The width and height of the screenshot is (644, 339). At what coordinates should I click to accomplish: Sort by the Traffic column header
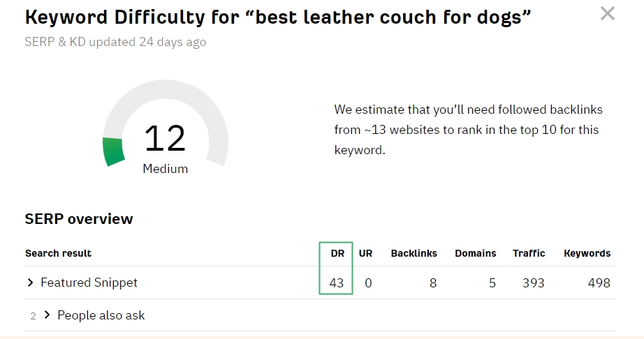[529, 253]
